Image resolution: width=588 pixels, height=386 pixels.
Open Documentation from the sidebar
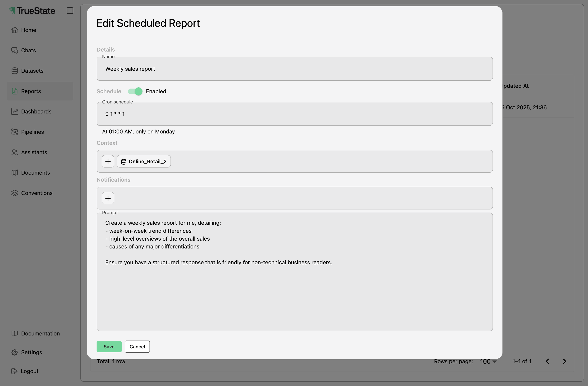40,333
